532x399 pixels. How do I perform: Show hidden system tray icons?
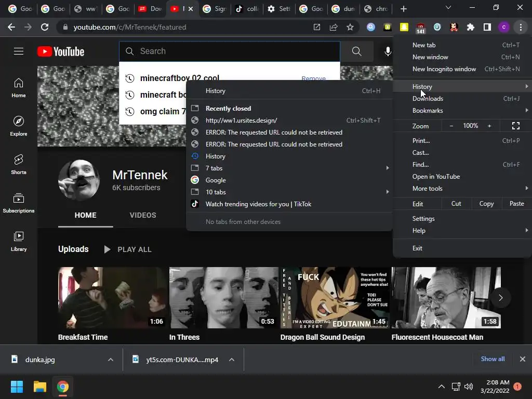click(x=442, y=387)
